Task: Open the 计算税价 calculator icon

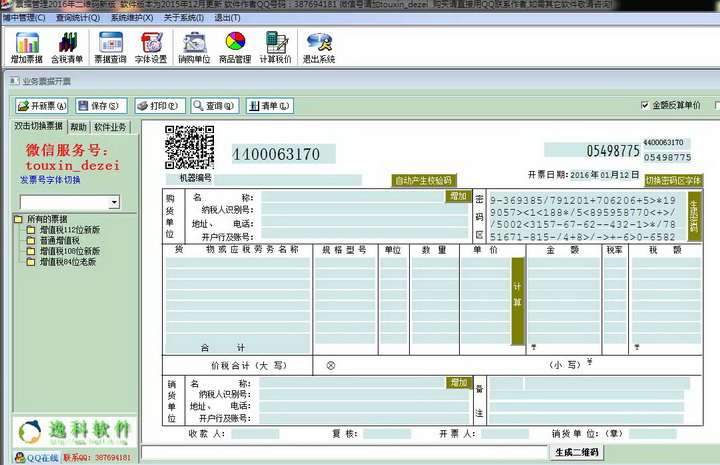Action: (276, 48)
